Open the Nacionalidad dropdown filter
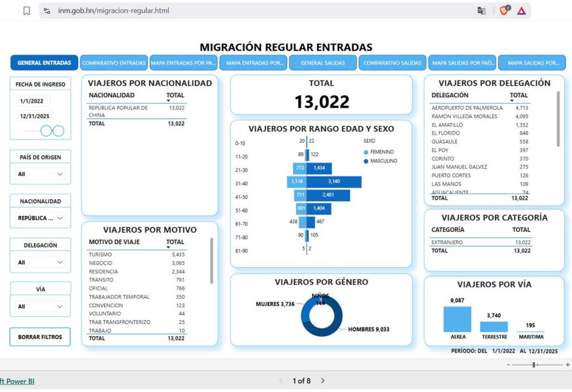Viewport: 572px width, 392px height. click(40, 218)
